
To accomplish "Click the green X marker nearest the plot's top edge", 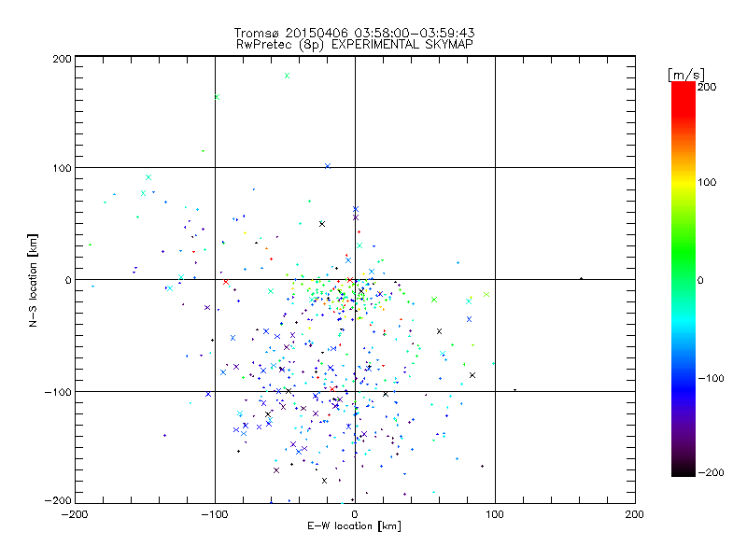I will tap(287, 76).
